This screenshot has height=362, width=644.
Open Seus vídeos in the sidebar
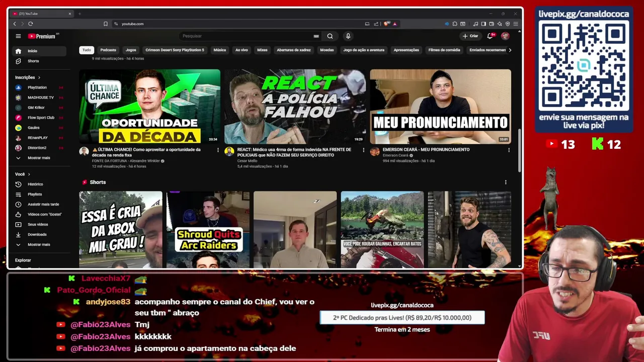pyautogui.click(x=39, y=224)
